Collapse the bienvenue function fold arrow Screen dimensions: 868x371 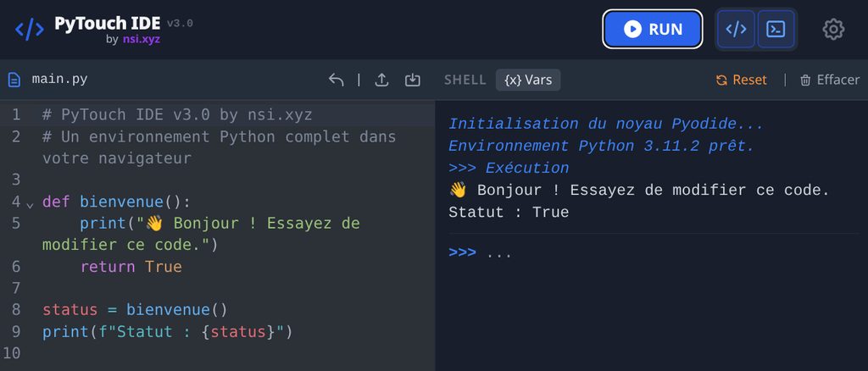tap(31, 203)
